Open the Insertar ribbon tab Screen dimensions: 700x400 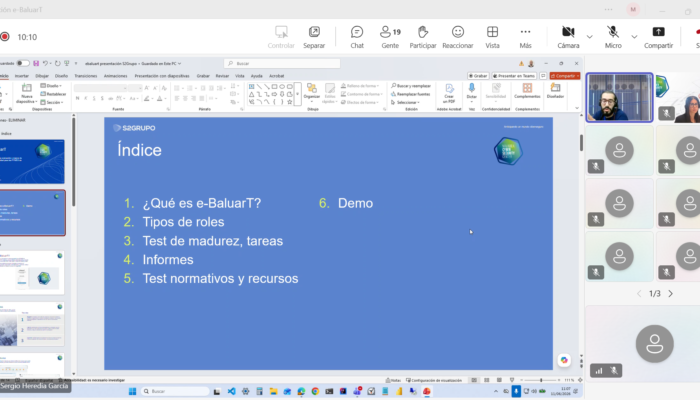tap(21, 76)
